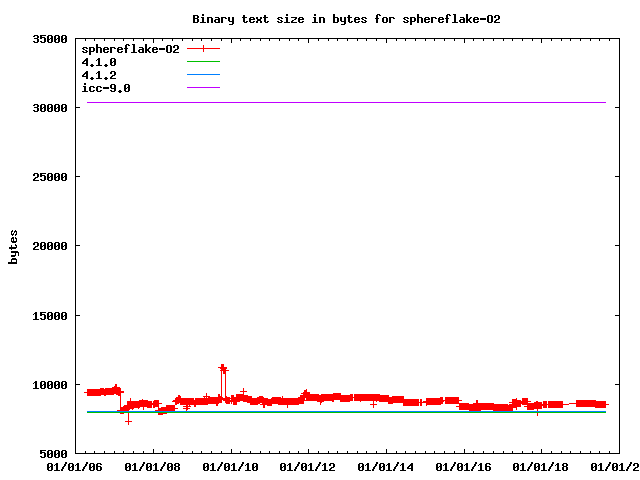640x480 pixels.
Task: Click the green 4.1.0 legend line sample
Action: coord(203,62)
